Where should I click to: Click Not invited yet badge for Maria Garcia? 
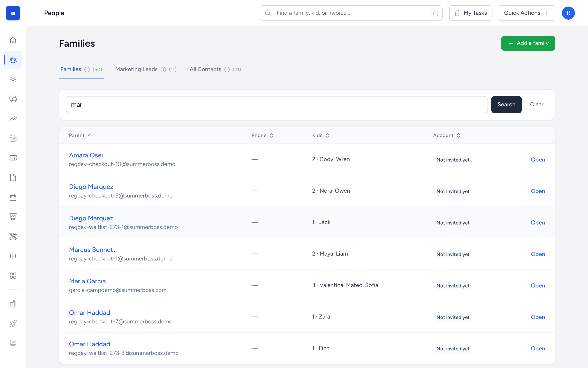pos(453,286)
